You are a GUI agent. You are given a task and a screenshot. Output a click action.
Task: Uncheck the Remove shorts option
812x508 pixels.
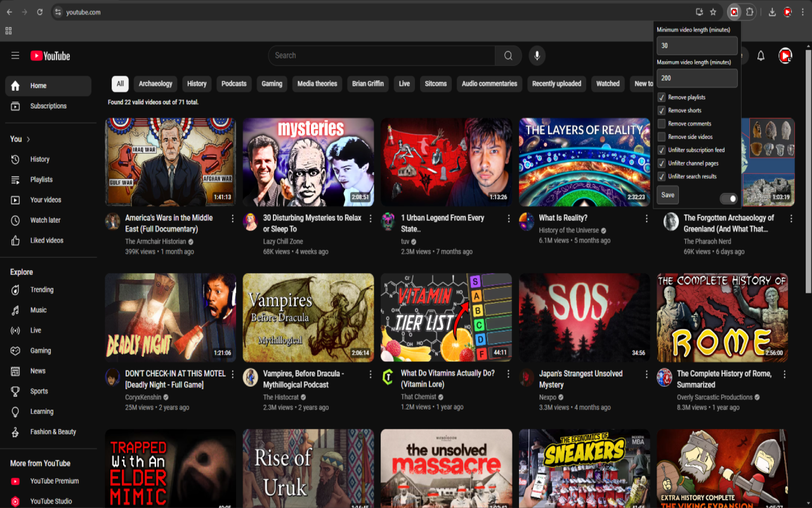[663, 110]
